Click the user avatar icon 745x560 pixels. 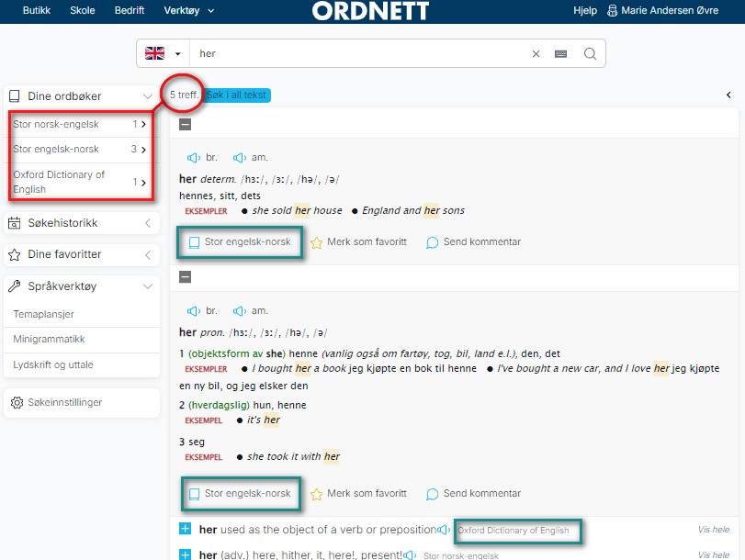click(612, 10)
